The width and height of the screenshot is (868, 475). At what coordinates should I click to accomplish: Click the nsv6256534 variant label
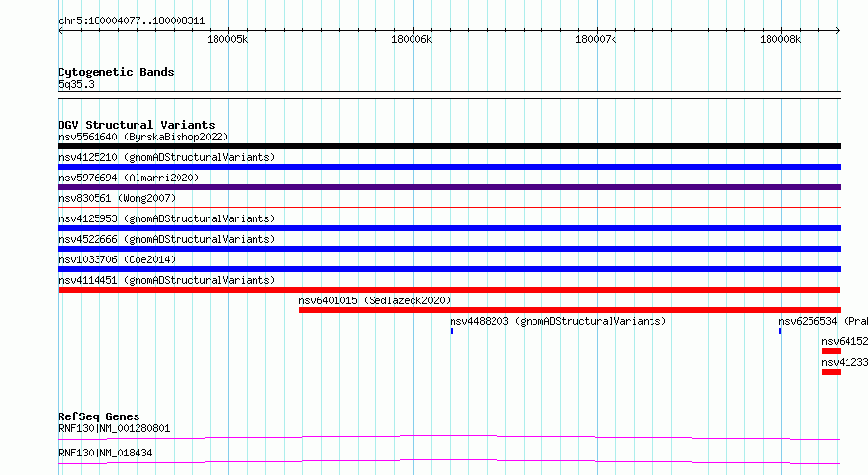pyautogui.click(x=823, y=321)
